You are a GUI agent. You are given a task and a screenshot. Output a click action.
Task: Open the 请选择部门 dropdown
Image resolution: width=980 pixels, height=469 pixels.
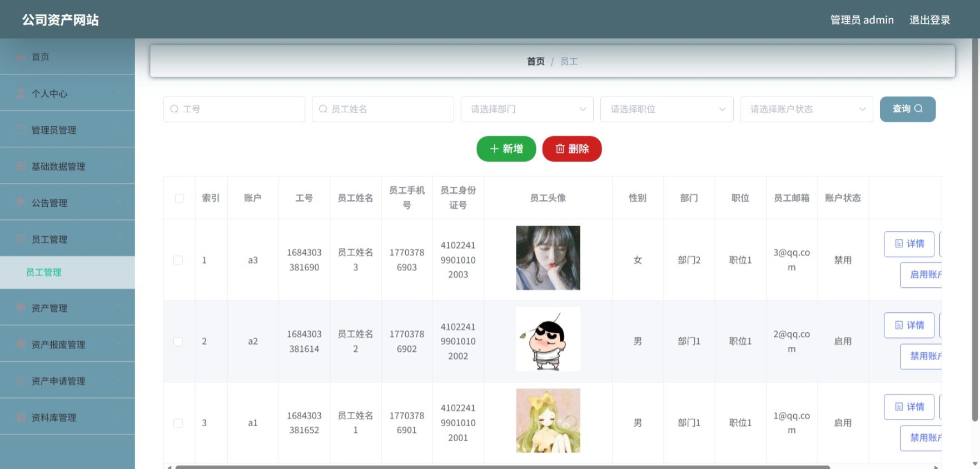[x=527, y=109]
